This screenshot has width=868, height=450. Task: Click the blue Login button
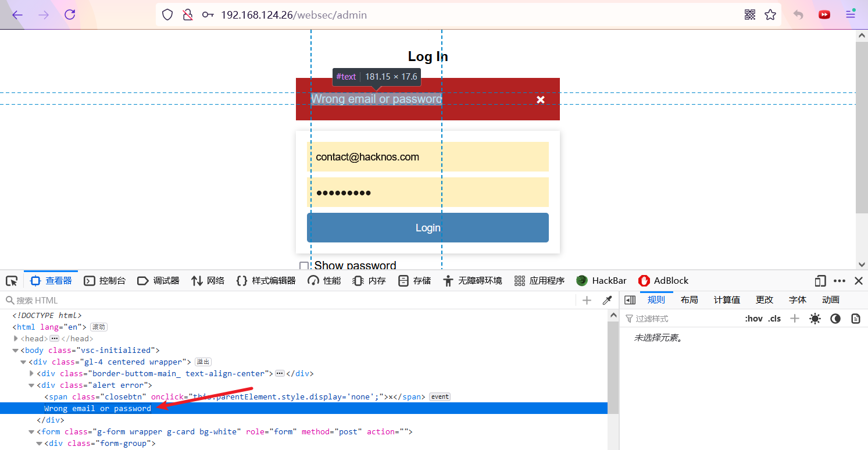pos(428,227)
